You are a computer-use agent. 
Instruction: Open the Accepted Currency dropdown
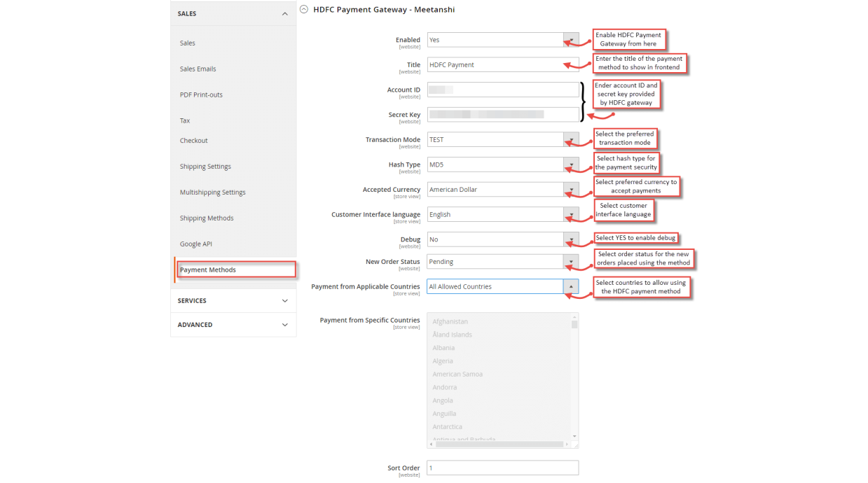point(503,190)
